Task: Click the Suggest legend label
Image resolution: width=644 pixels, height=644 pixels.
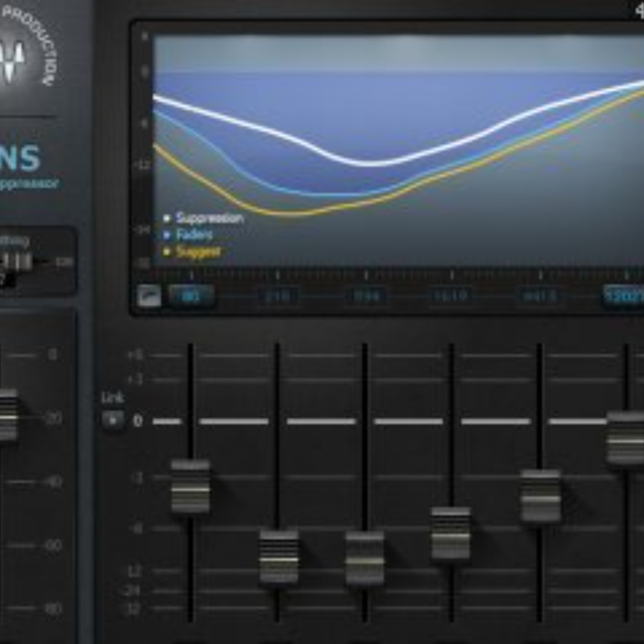Action: 198,252
